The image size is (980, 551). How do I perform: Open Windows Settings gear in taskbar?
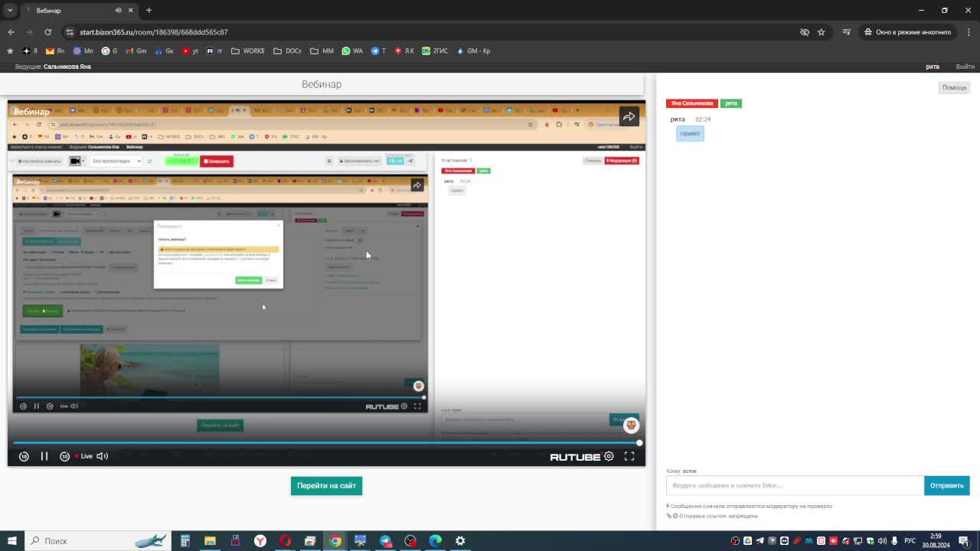pyautogui.click(x=460, y=540)
